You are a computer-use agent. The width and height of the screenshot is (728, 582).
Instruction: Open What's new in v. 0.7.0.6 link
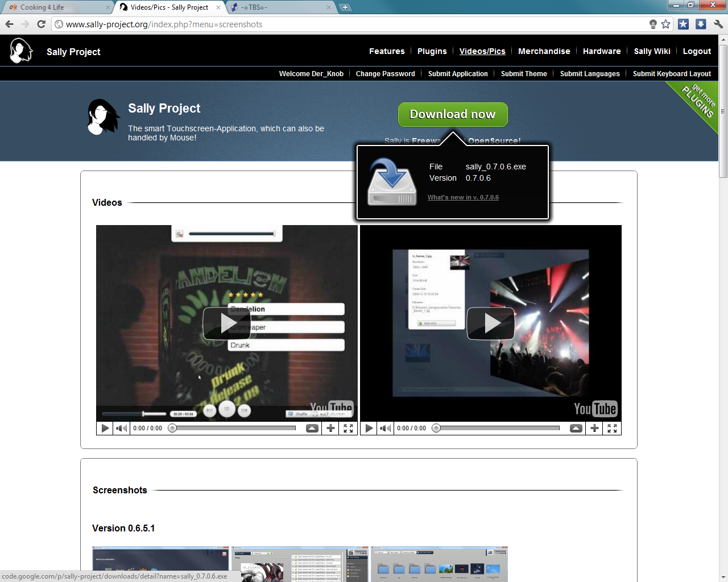tap(463, 197)
